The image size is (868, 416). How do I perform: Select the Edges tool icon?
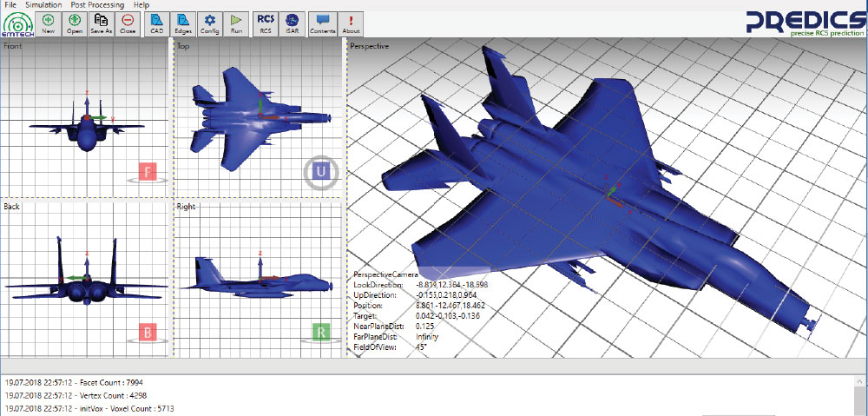(183, 22)
